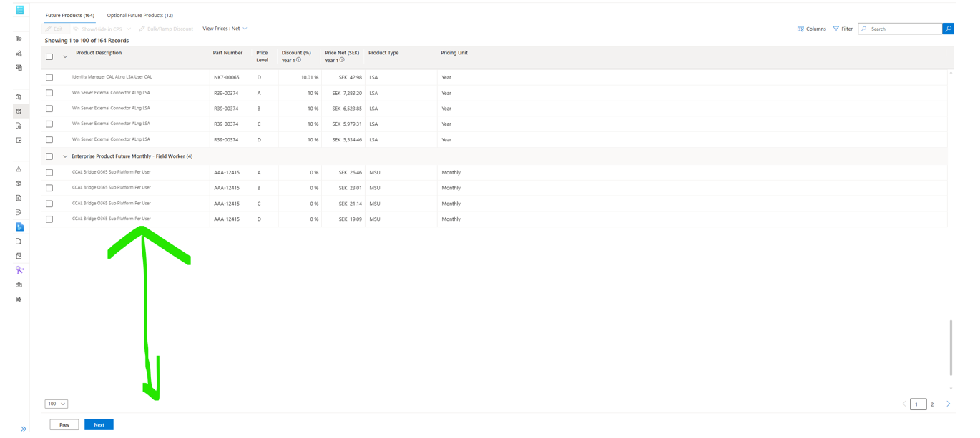Click the Prev button

(x=64, y=424)
